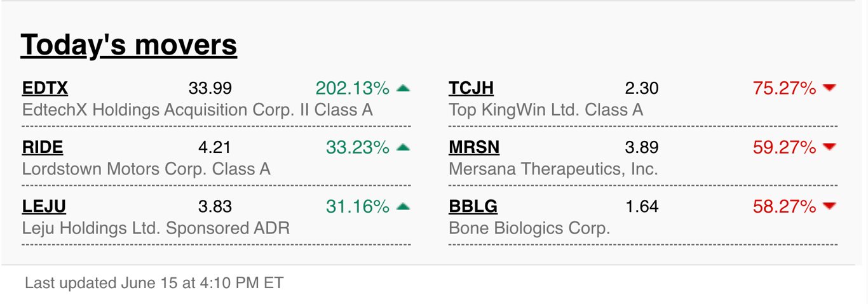Click the Mersana Therapeutics, Inc. company name
Viewport: 868px width, 304px height.
[553, 169]
